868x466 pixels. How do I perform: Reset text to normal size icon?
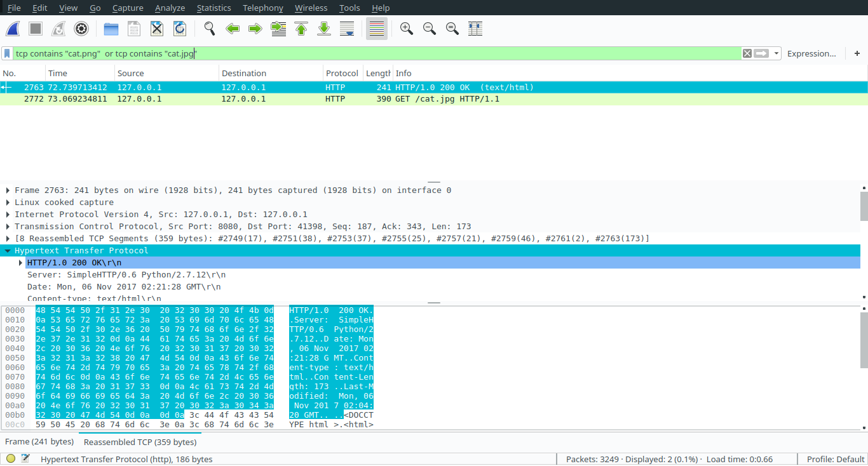452,29
